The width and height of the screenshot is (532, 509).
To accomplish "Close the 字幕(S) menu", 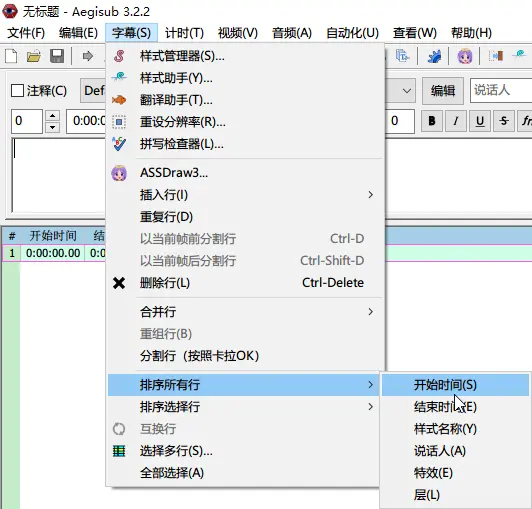I will click(131, 33).
